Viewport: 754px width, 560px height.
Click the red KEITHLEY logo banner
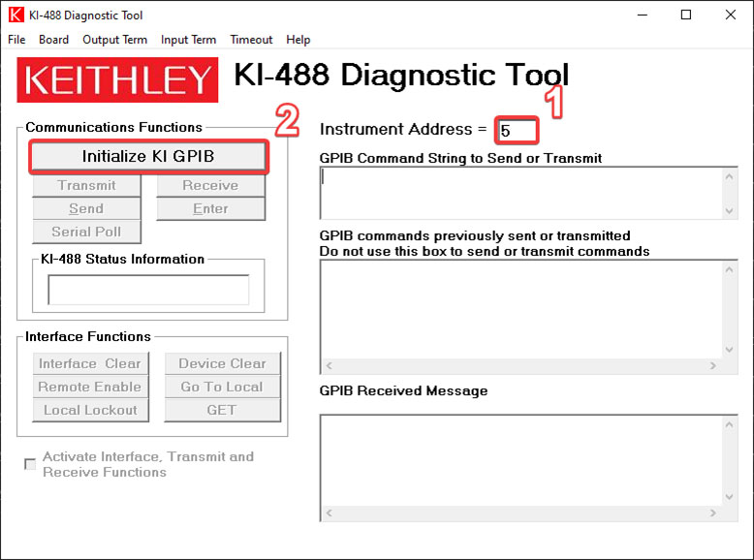[117, 79]
